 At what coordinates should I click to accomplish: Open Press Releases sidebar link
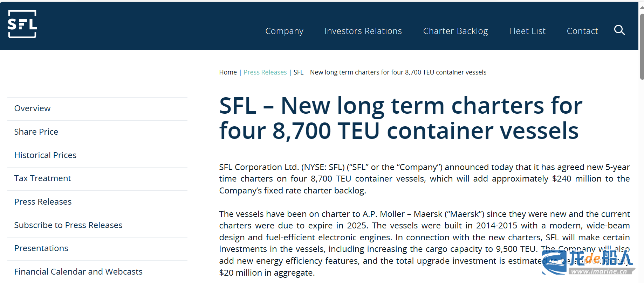pos(97,202)
